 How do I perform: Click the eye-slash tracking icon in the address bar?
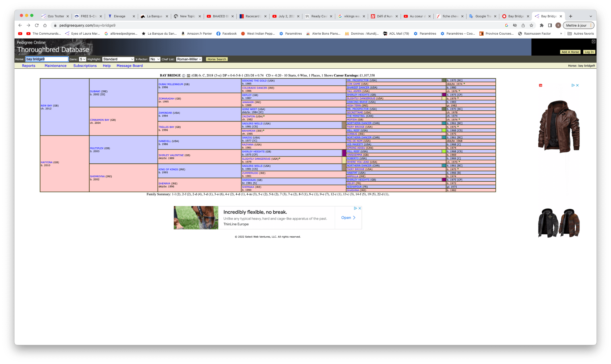pyautogui.click(x=515, y=25)
